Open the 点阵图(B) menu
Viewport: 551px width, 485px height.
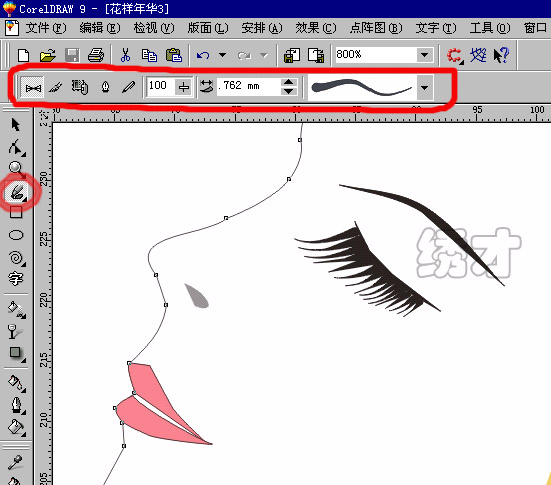[376, 28]
